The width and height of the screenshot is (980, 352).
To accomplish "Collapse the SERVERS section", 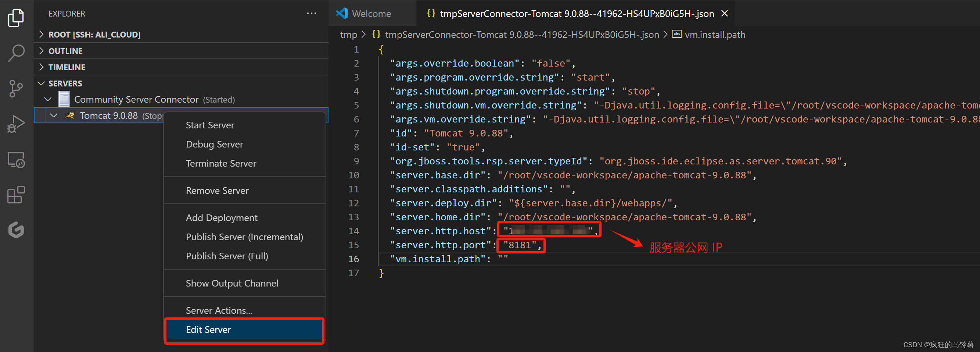I will point(65,83).
